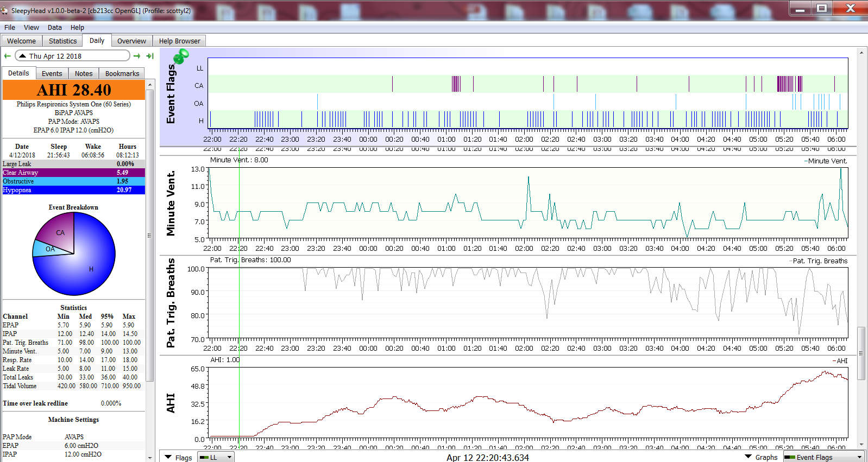Select the Daily tab

pyautogui.click(x=97, y=40)
